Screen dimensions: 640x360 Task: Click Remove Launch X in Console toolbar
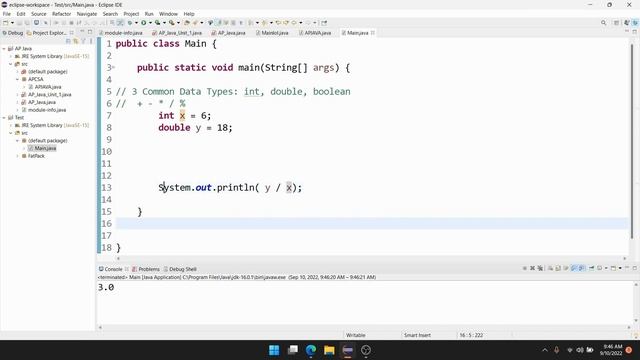tap(532, 268)
